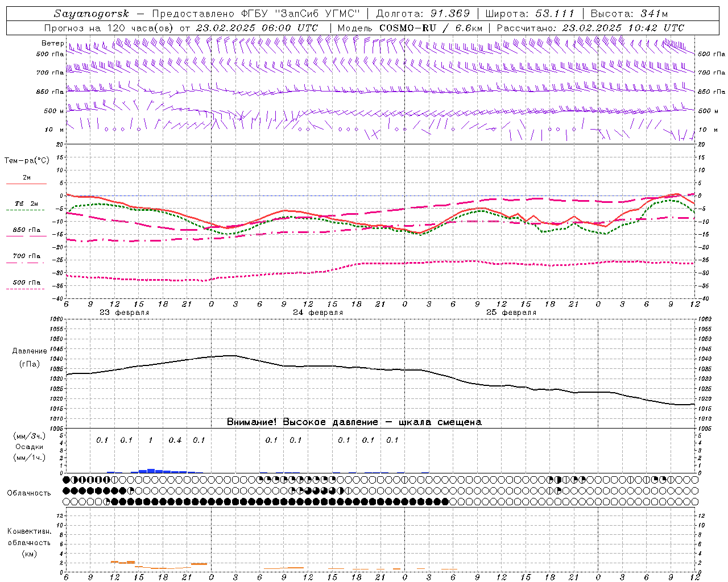Image resolution: width=728 pixels, height=582 pixels.
Task: Click the 'Долгота: 91.369' header field
Action: [423, 13]
